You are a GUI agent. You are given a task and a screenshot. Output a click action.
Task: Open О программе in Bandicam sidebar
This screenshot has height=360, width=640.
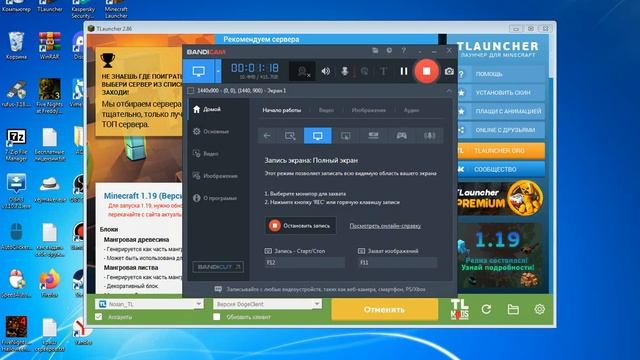(x=215, y=198)
